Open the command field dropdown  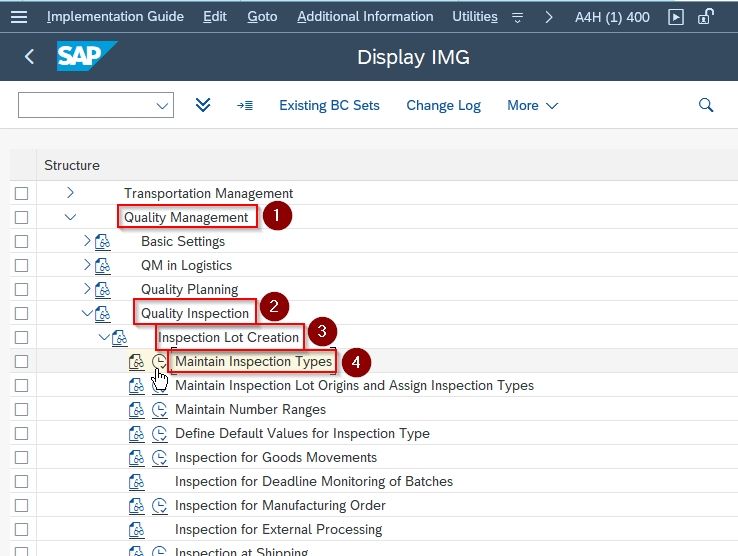click(x=162, y=105)
